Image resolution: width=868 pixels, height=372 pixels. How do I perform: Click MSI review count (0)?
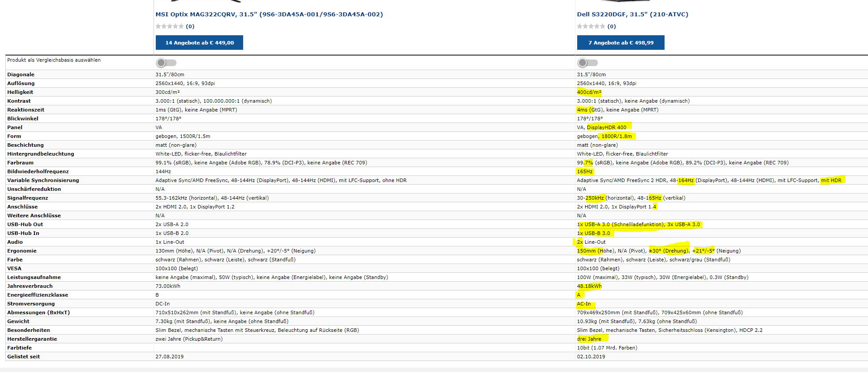pos(190,26)
